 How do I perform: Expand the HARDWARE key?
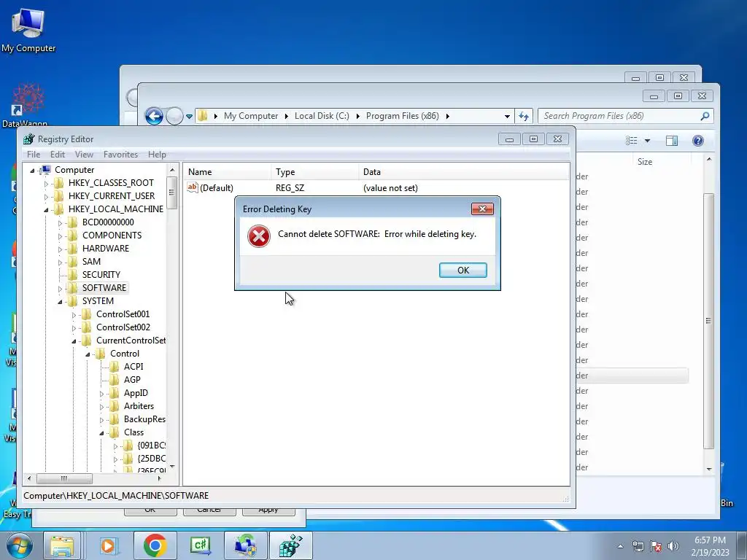[x=60, y=249]
